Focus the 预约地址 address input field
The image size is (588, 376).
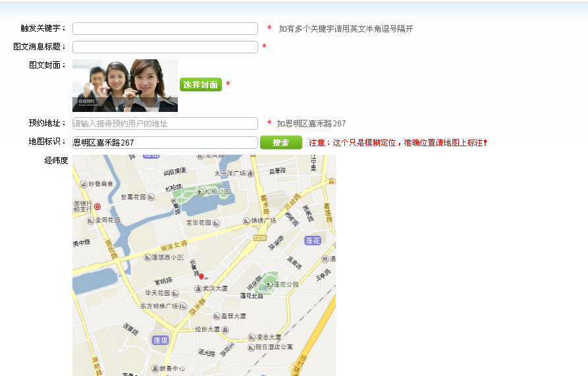[165, 124]
